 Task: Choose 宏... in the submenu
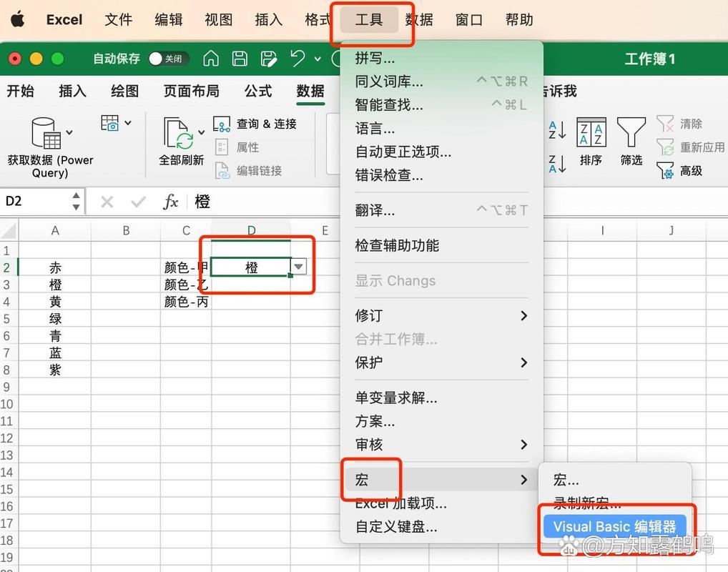pyautogui.click(x=615, y=480)
